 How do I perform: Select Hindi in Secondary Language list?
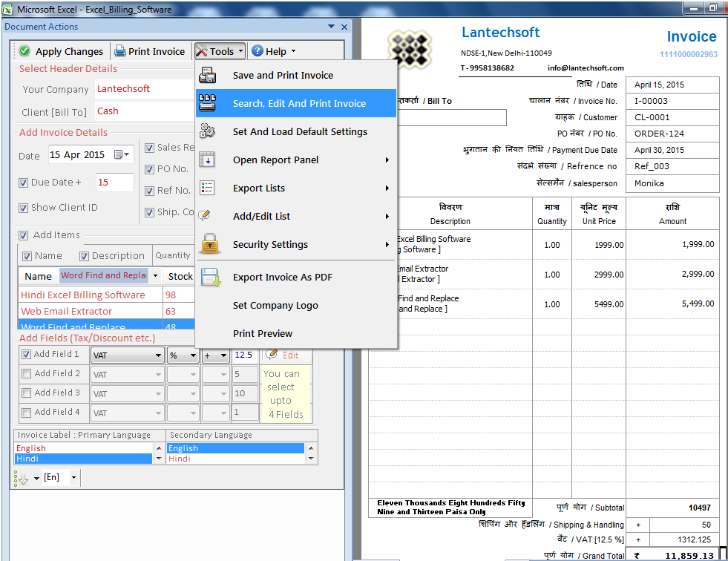(x=235, y=459)
